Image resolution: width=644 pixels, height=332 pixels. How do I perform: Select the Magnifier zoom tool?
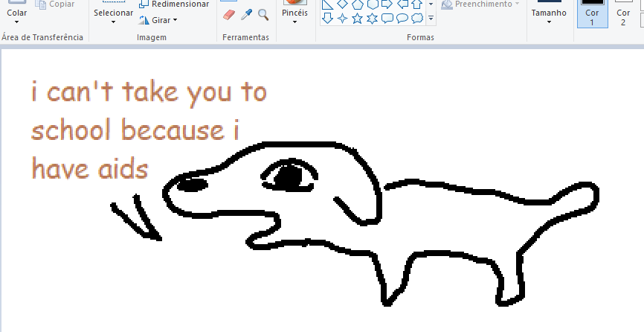tap(263, 15)
